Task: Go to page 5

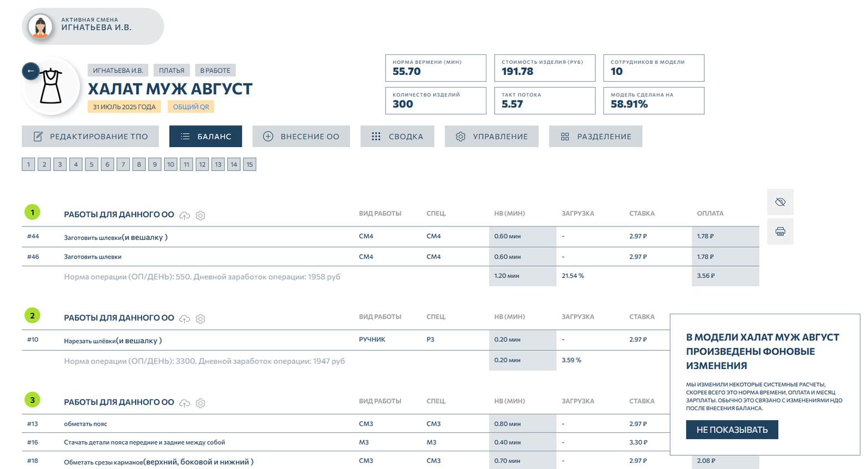Action: pos(92,164)
